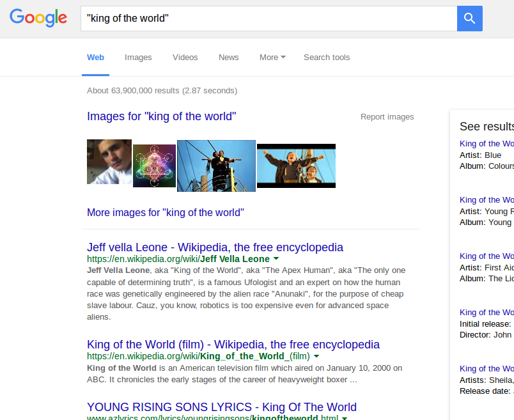This screenshot has width=514, height=420.
Task: Open sidebar King of the World with Director John
Action: point(487,313)
